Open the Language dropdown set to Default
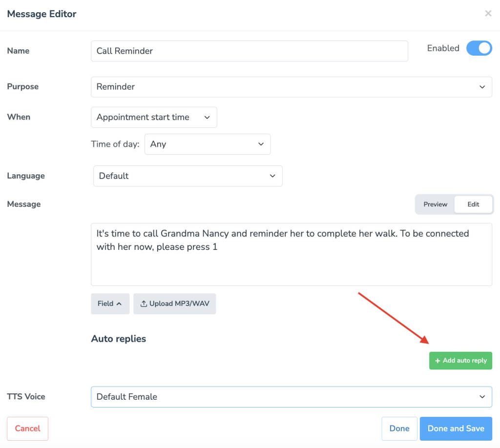 click(x=188, y=176)
